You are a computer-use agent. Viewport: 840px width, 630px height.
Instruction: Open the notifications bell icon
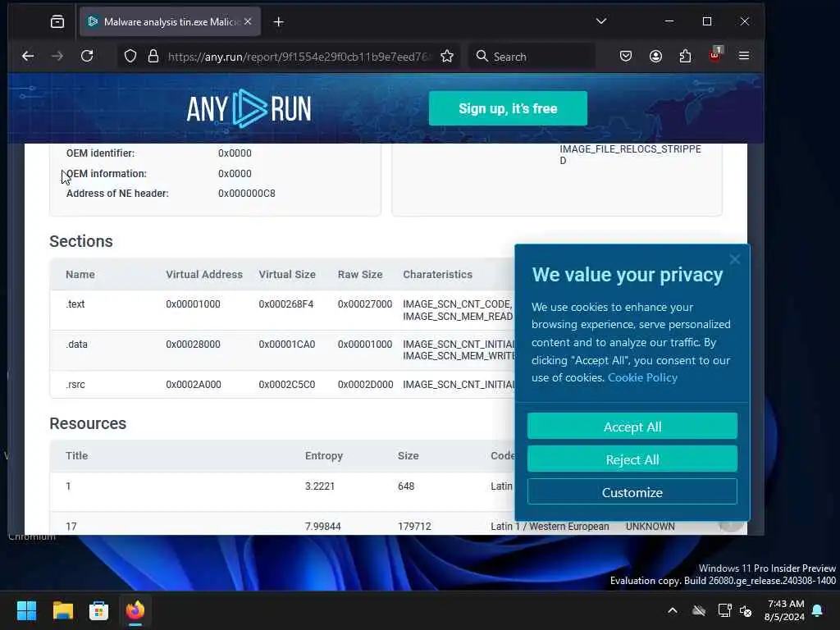point(818,610)
